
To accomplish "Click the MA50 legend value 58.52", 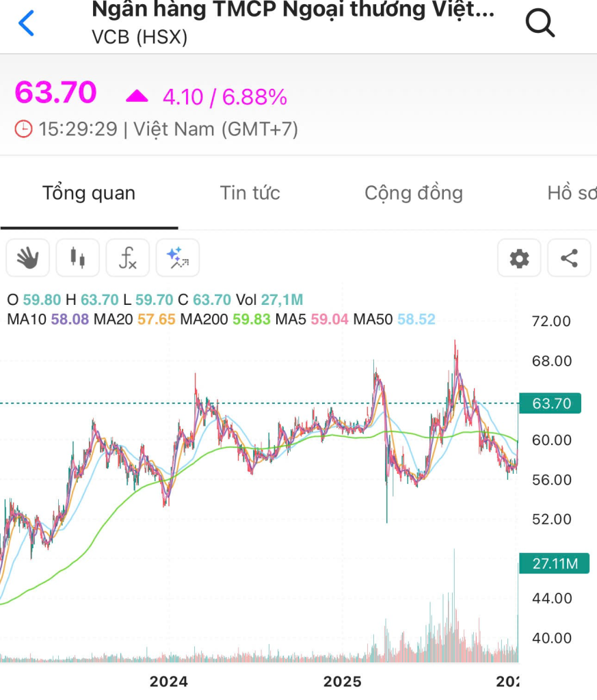I will pyautogui.click(x=416, y=319).
